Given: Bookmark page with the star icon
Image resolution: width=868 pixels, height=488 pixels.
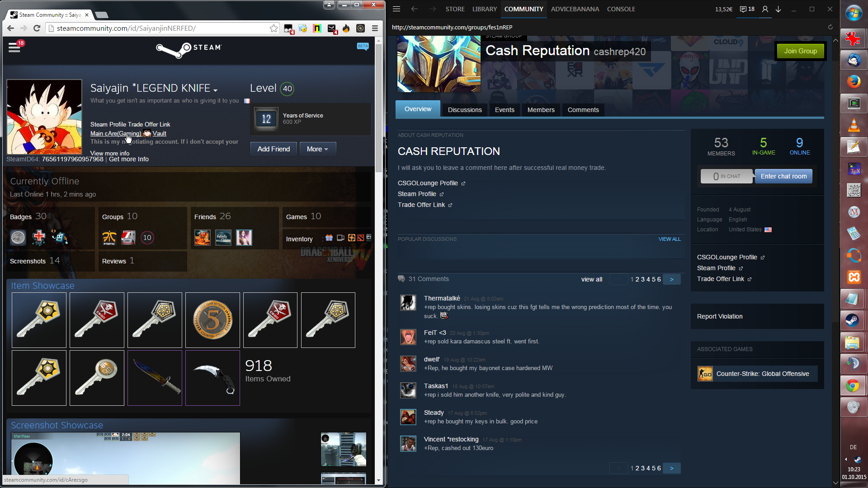Looking at the screenshot, I should 274,28.
